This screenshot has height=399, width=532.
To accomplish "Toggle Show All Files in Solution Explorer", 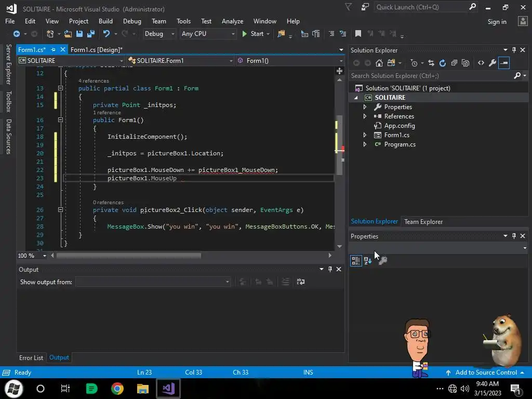I will coord(465,63).
